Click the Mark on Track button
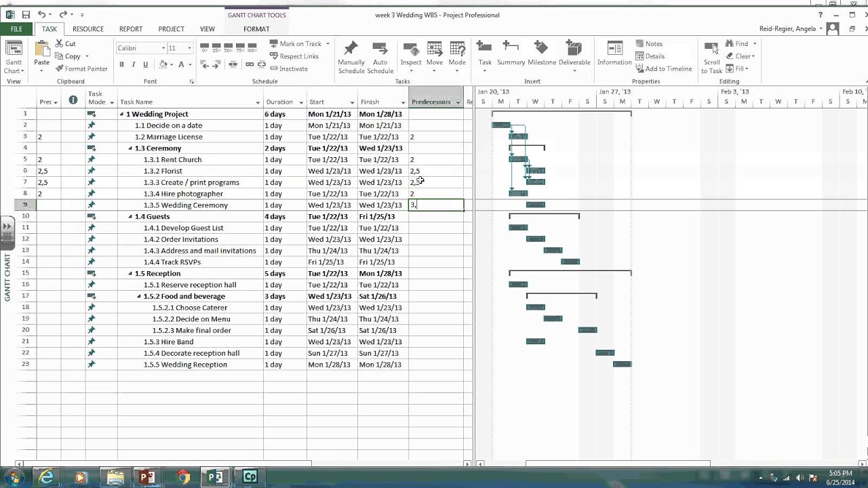This screenshot has height=488, width=868. 296,43
